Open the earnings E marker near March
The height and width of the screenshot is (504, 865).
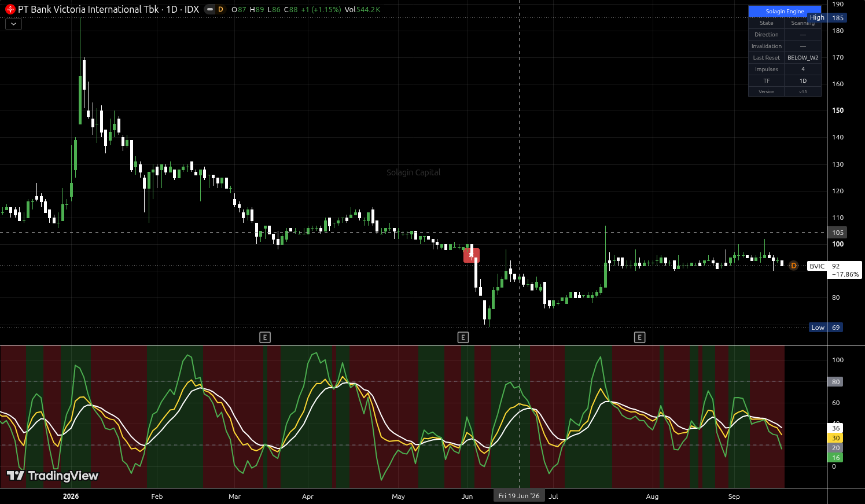tap(265, 337)
